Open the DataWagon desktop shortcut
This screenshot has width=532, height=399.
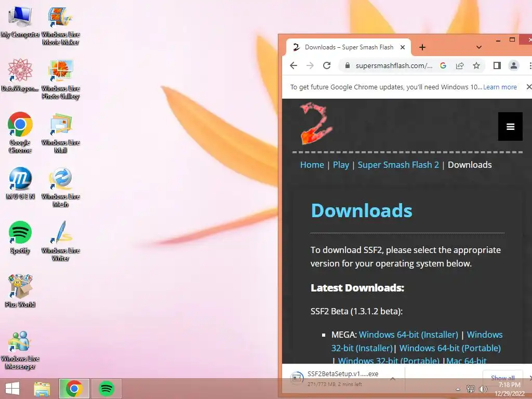20,75
